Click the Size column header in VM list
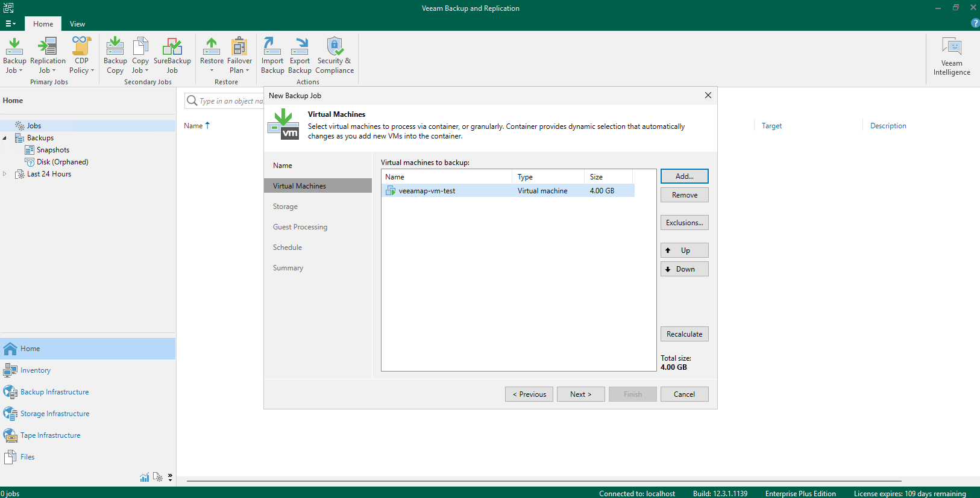The image size is (980, 498). (x=608, y=177)
